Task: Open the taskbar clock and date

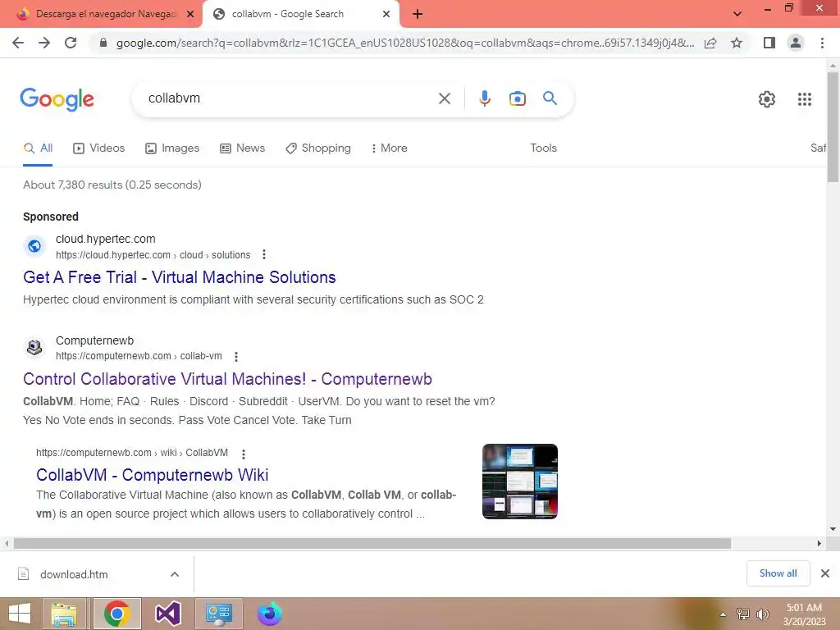Action: (804, 614)
